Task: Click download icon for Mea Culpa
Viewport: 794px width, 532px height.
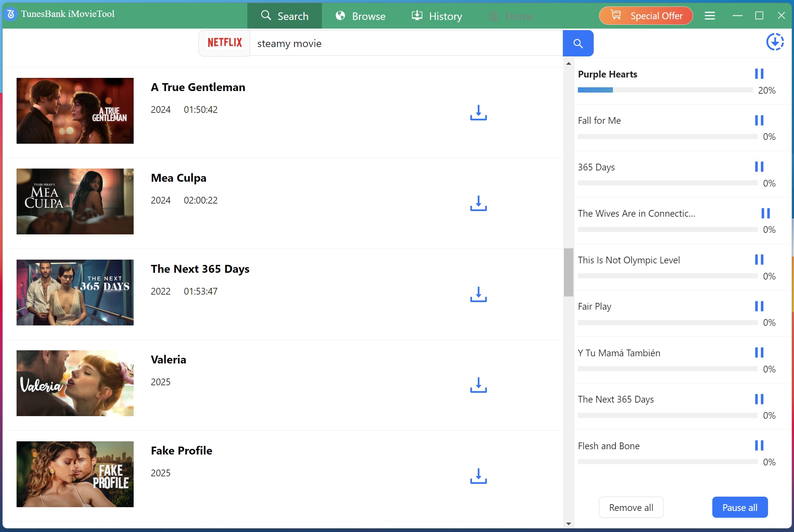Action: pyautogui.click(x=478, y=203)
